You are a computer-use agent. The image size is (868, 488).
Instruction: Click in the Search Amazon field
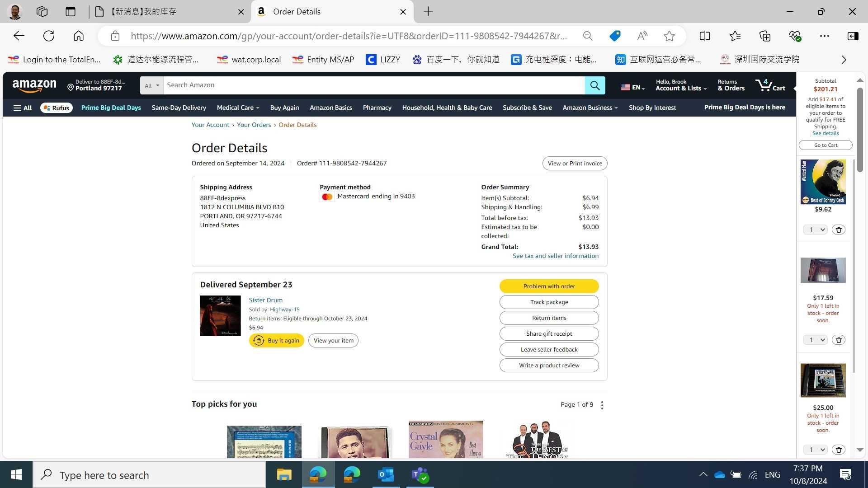(x=373, y=85)
